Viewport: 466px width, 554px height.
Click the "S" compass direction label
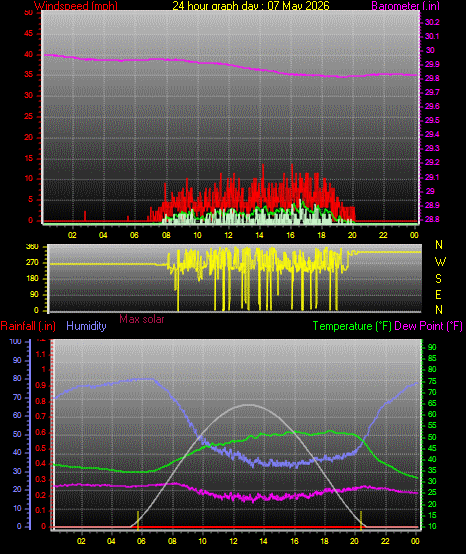[438, 279]
